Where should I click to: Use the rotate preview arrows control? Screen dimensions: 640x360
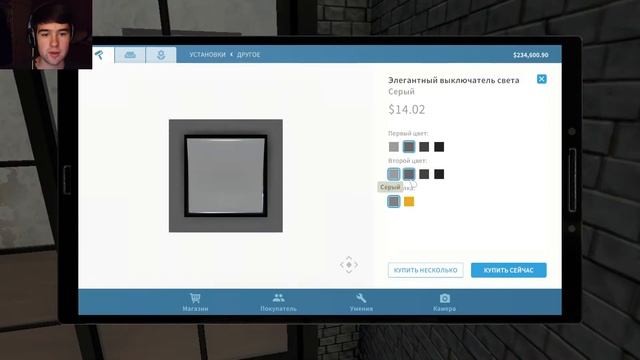click(349, 265)
